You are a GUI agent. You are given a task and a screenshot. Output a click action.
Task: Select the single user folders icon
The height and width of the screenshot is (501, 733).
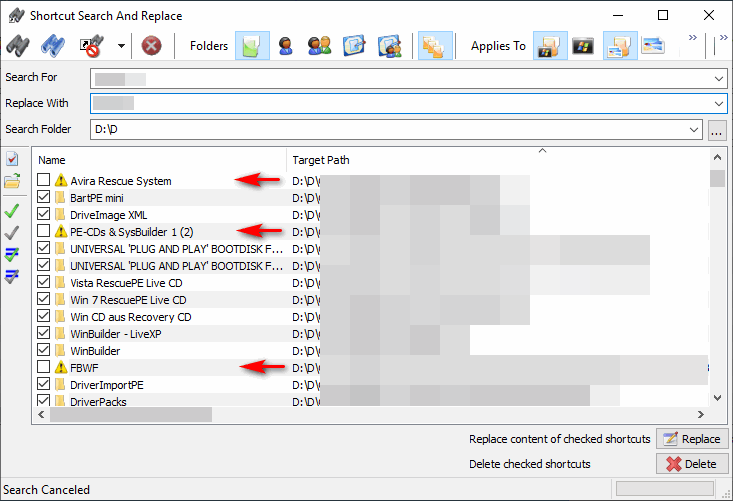(x=285, y=46)
